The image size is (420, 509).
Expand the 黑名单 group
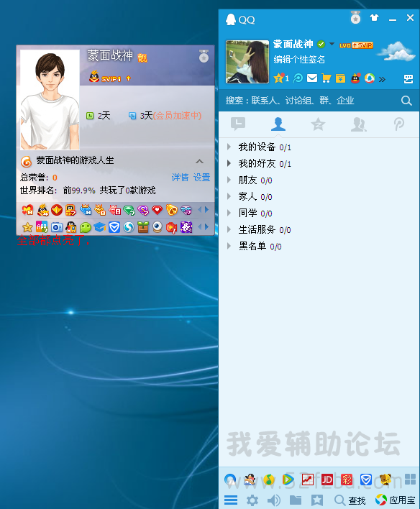click(x=229, y=246)
